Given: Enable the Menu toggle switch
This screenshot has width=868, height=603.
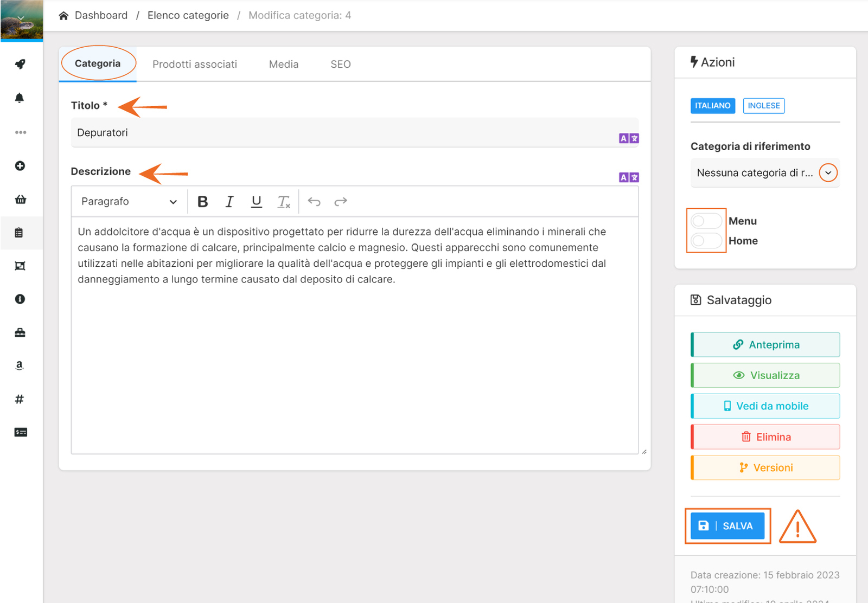Looking at the screenshot, I should [706, 221].
